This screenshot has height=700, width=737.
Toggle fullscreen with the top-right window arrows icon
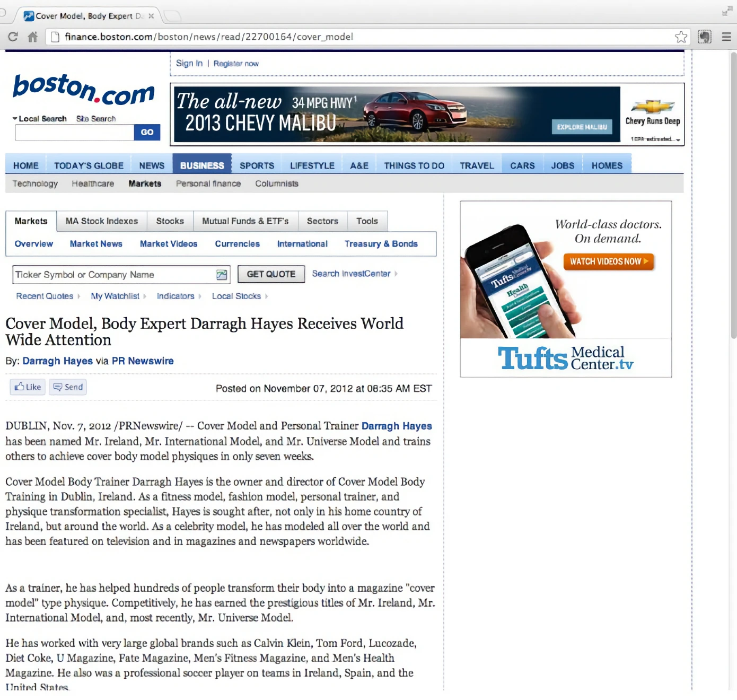(x=727, y=11)
